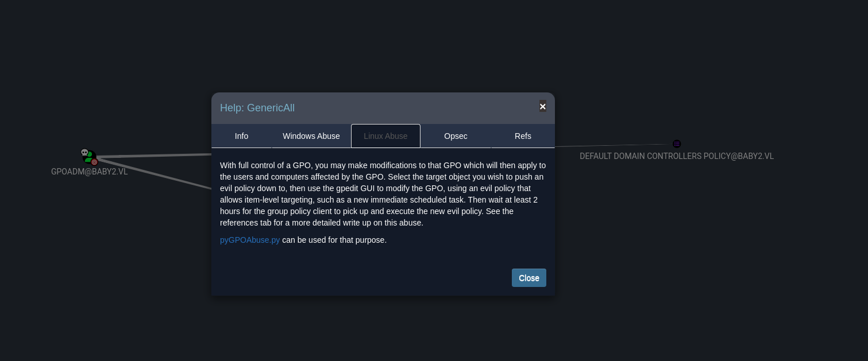
Task: Open the pyGPOAbuse.py link
Action: [250, 240]
